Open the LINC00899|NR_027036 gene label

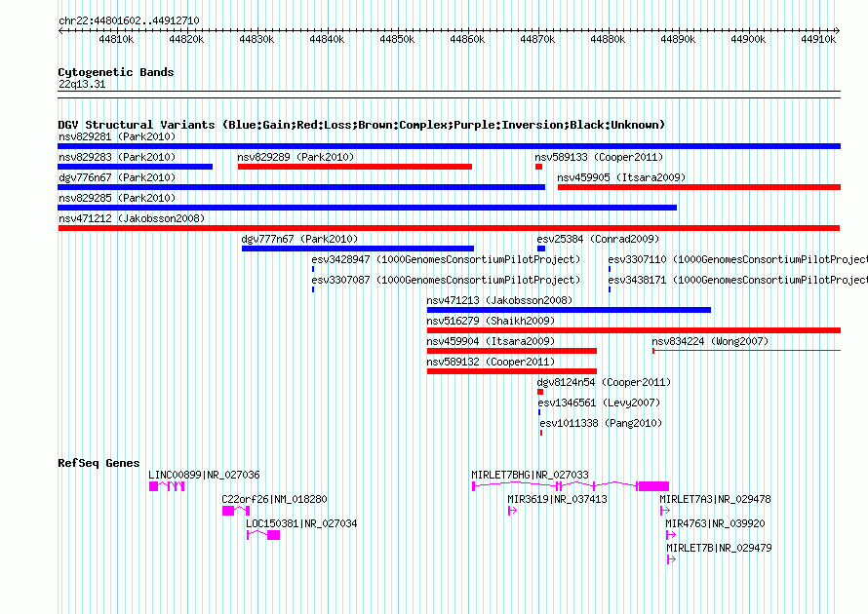(x=204, y=475)
